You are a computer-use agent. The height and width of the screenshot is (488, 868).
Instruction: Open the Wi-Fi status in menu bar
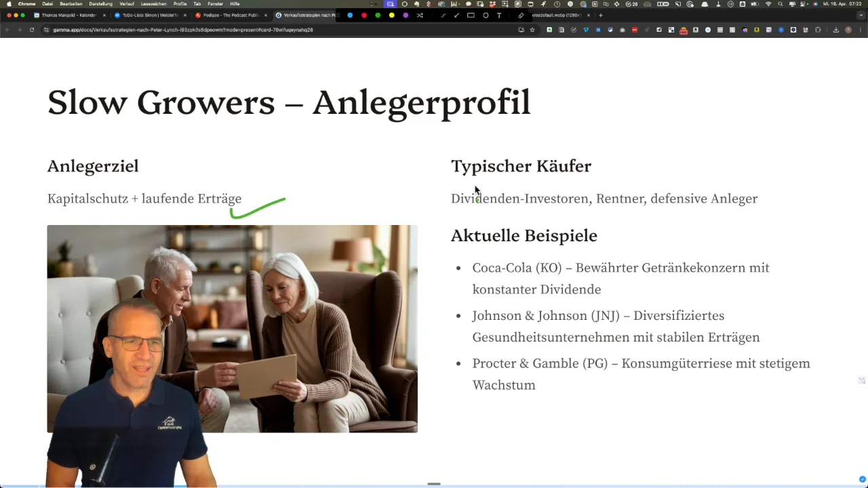coord(768,3)
